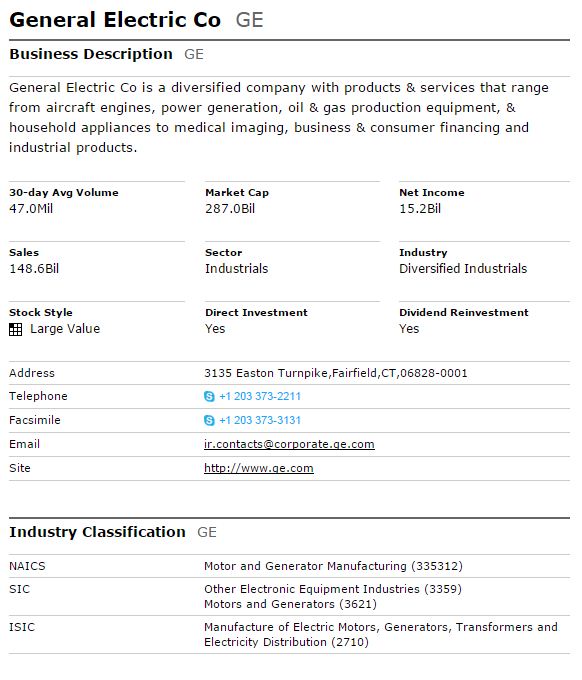Image resolution: width=582 pixels, height=680 pixels.
Task: Click the Business Description heading
Action: click(91, 54)
